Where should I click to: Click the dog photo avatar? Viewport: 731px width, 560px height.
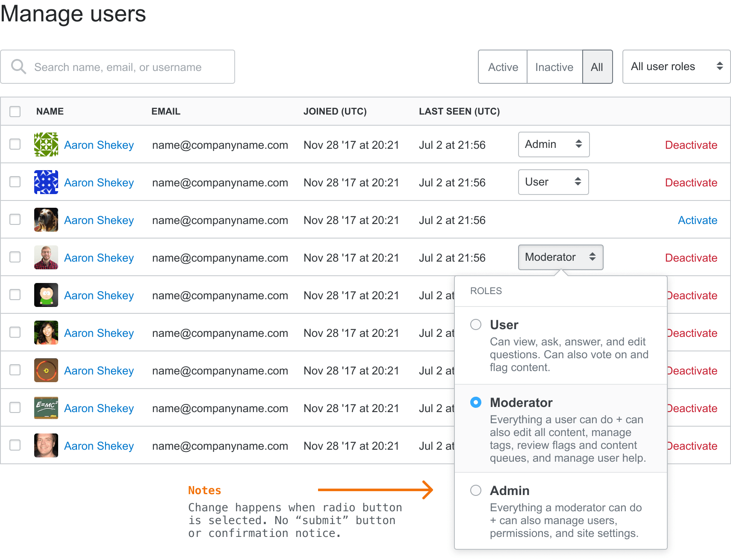tap(46, 220)
